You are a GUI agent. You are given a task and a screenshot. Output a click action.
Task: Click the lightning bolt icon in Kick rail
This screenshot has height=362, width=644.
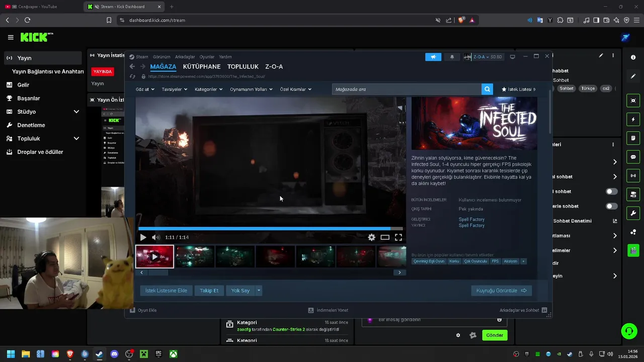(633, 120)
